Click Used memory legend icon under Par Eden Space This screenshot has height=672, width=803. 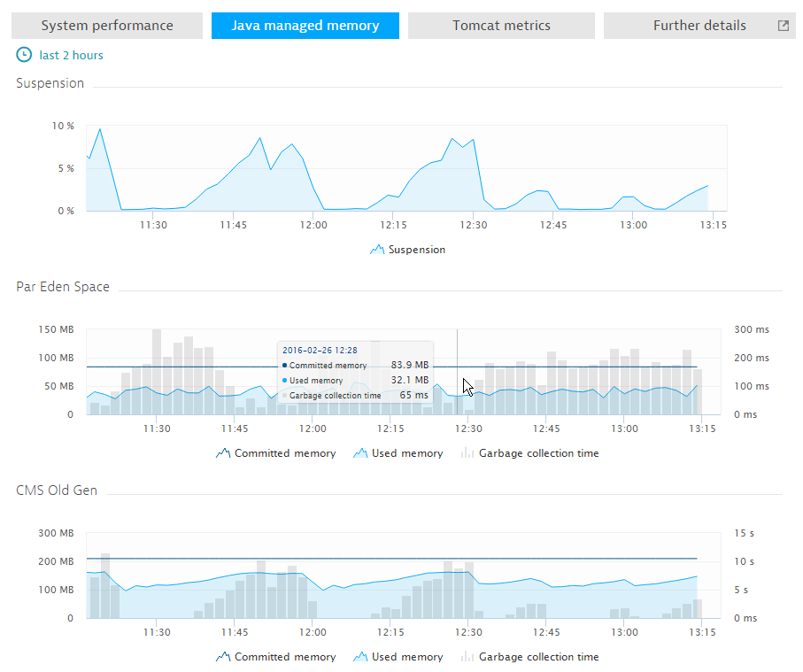pos(360,453)
